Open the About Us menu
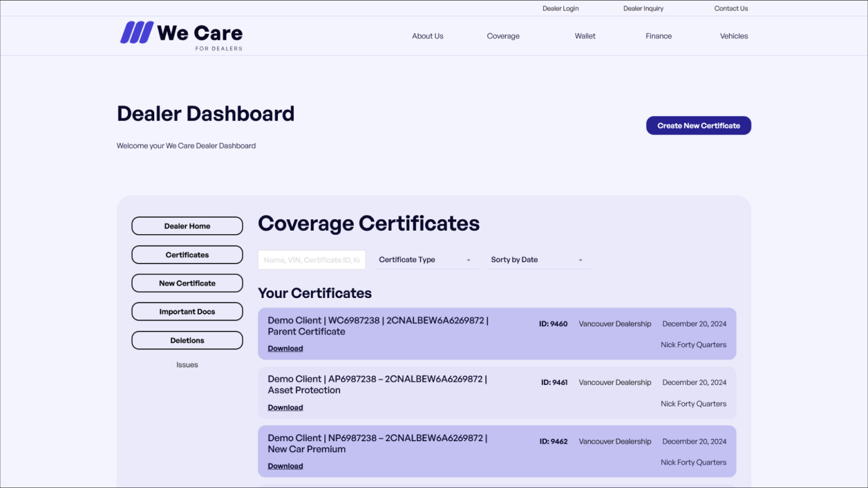The image size is (868, 488). tap(427, 36)
